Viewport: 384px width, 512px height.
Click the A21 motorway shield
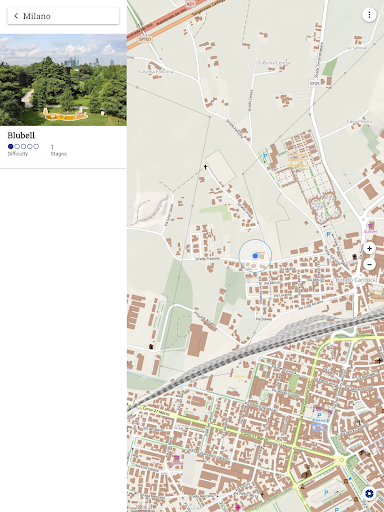tap(190, 4)
